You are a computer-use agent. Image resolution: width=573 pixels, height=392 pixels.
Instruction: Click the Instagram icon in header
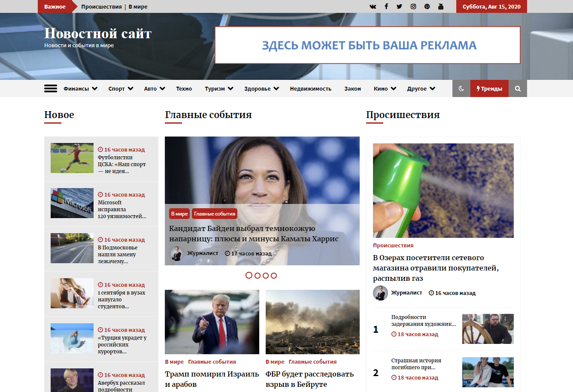click(x=413, y=6)
